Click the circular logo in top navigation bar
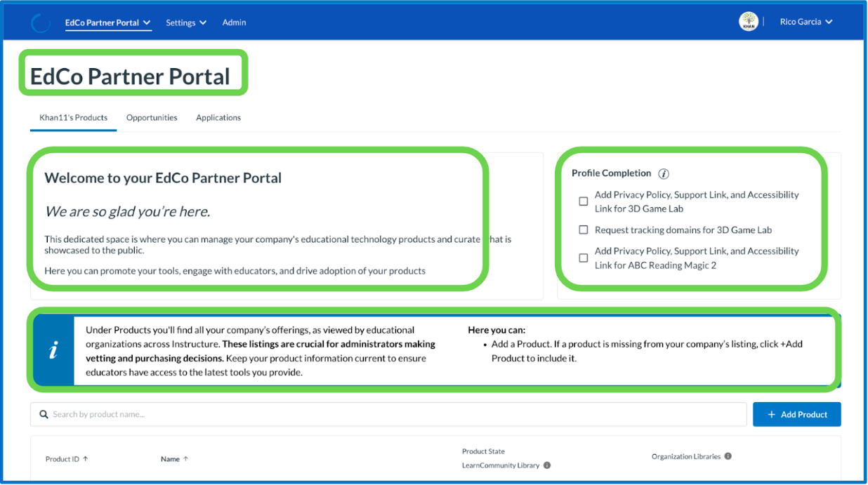The image size is (868, 485). point(41,23)
